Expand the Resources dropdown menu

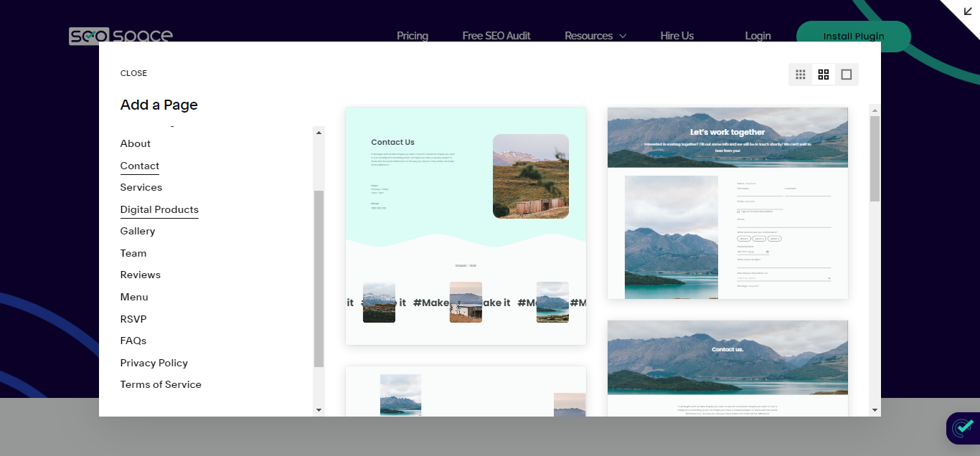coord(595,35)
